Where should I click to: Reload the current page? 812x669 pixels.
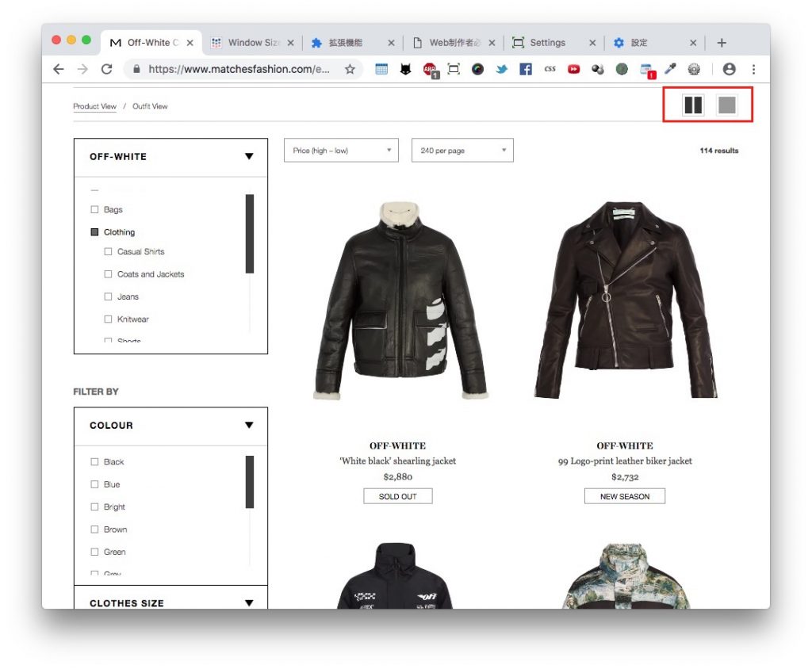107,69
